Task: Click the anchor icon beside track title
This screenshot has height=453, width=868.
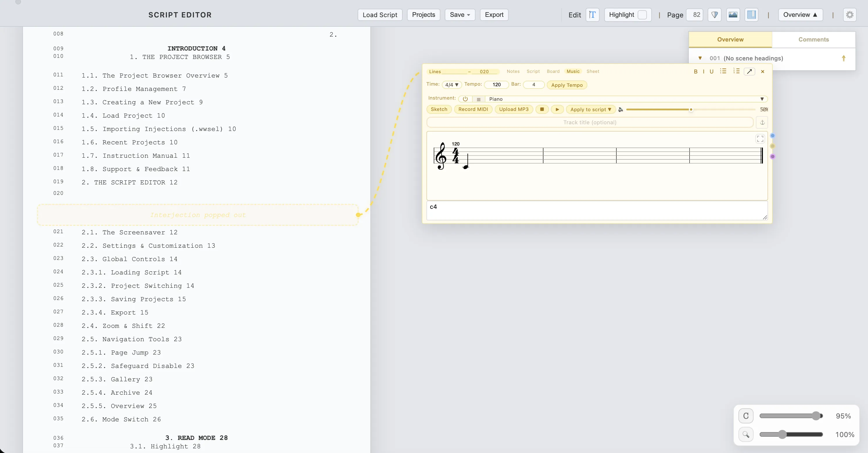Action: (x=762, y=122)
